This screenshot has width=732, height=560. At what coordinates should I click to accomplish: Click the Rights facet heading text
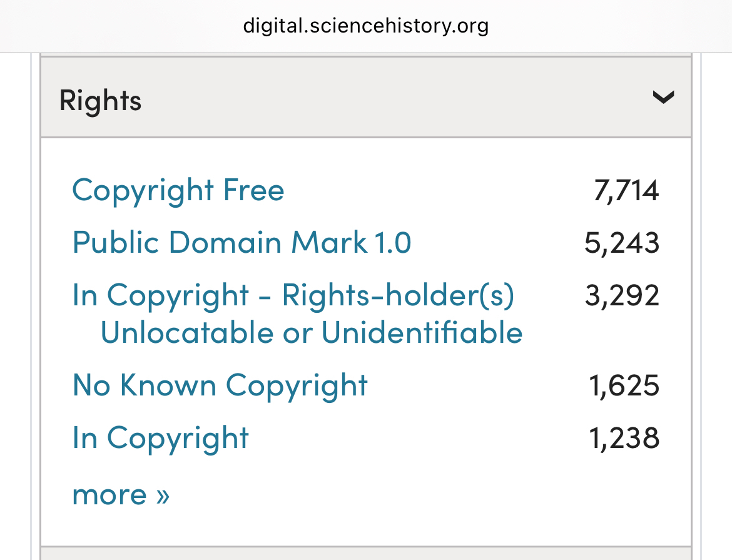pos(100,100)
